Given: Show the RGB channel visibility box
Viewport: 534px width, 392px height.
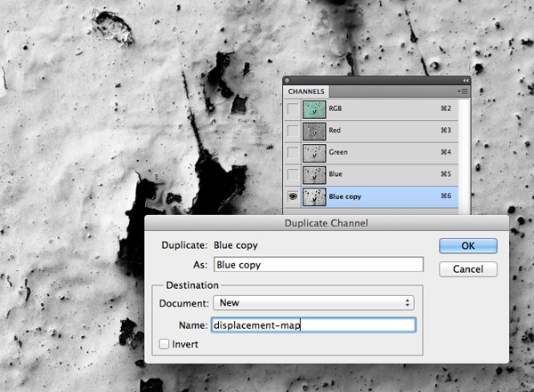Looking at the screenshot, I should (293, 109).
